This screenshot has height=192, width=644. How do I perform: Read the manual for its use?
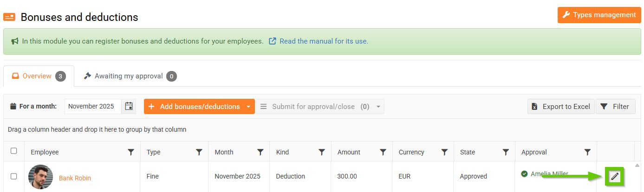coord(323,41)
